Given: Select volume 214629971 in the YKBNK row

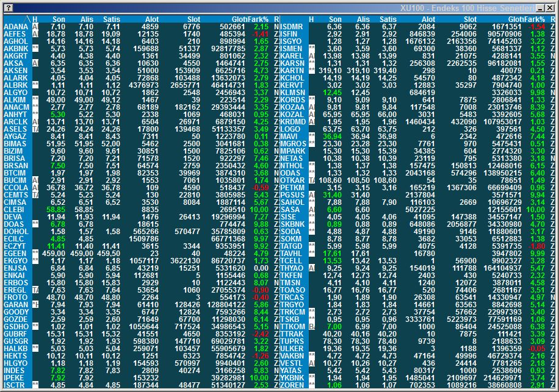Looking at the screenshot, I should (x=502, y=378).
